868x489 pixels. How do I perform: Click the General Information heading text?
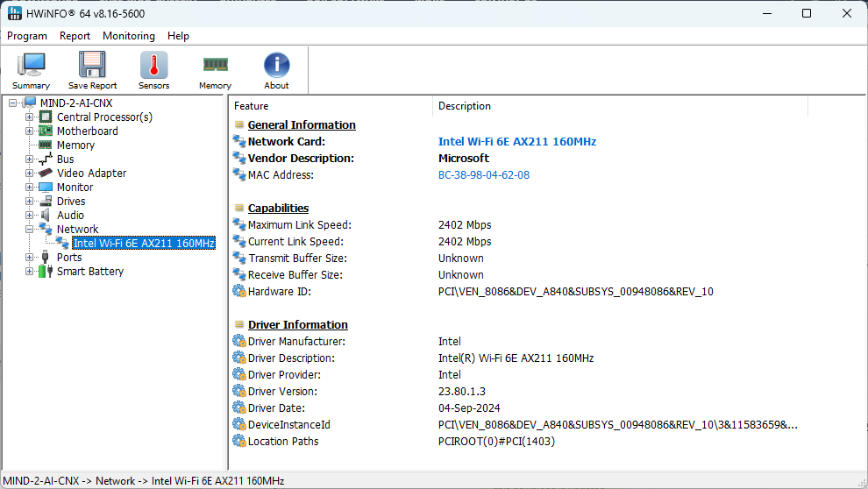point(302,125)
